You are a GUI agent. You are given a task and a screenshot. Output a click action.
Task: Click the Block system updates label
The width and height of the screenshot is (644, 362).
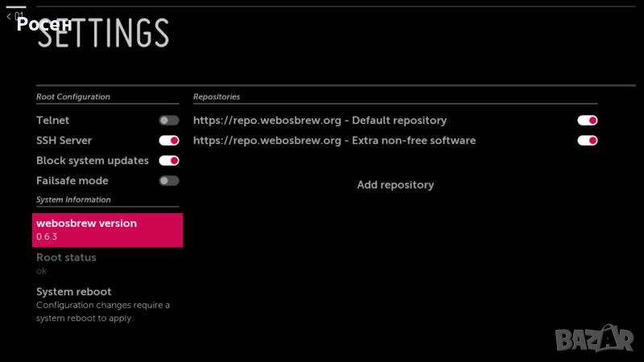click(93, 161)
